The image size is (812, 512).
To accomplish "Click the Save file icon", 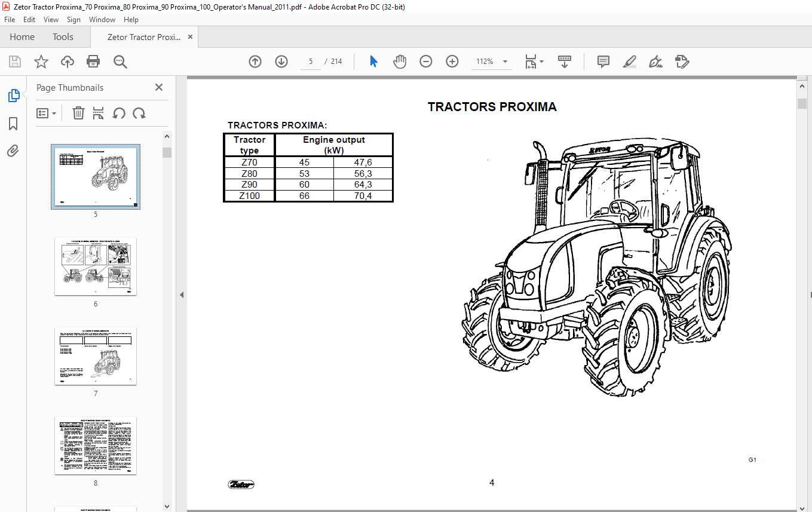I will click(15, 62).
